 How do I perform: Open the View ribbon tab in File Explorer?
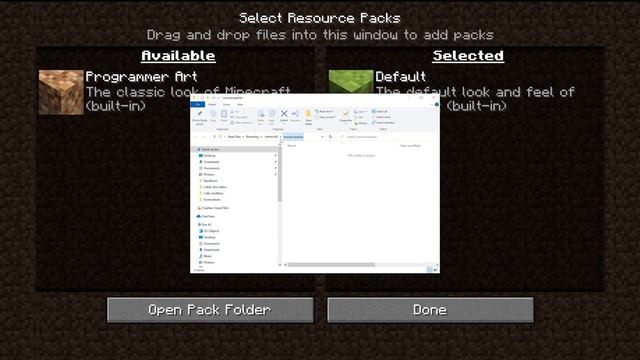240,104
